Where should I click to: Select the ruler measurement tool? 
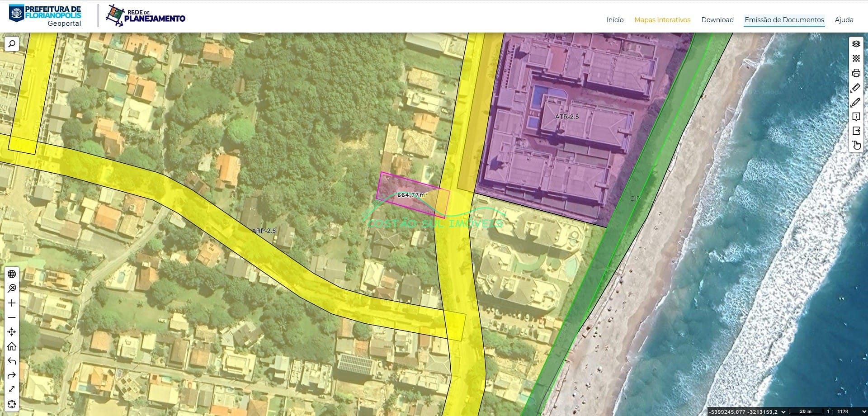tap(856, 87)
